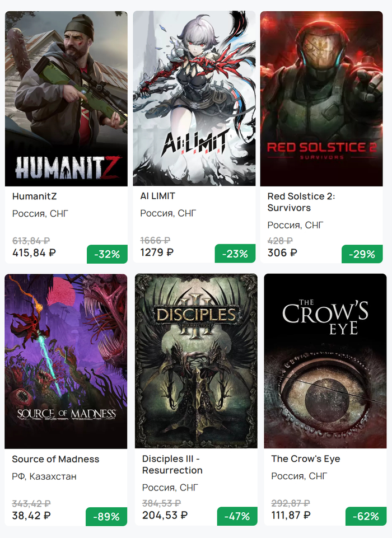Select the -23% discount badge

click(235, 254)
